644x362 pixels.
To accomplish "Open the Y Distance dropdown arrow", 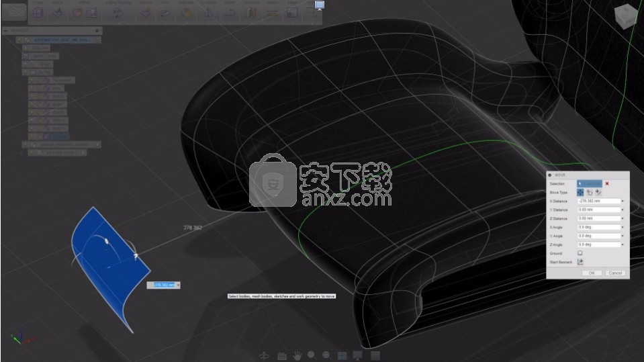I will click(623, 210).
